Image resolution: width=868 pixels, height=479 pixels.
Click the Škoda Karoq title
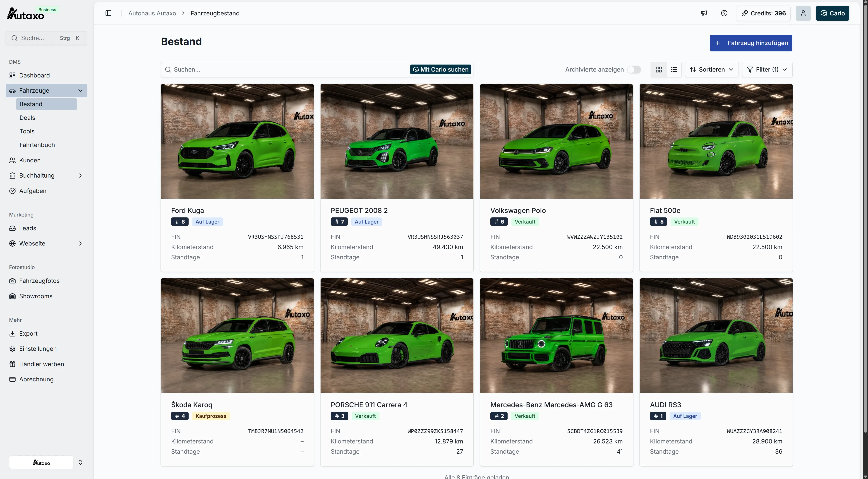pos(192,404)
